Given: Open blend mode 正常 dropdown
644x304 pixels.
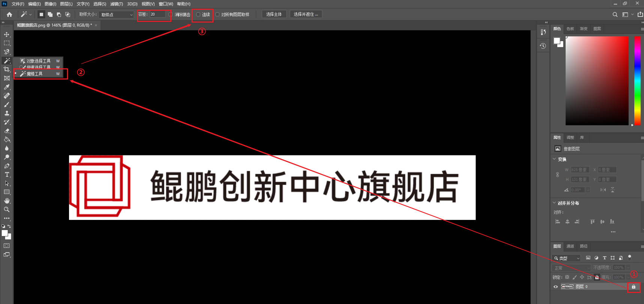Looking at the screenshot, I should 571,268.
